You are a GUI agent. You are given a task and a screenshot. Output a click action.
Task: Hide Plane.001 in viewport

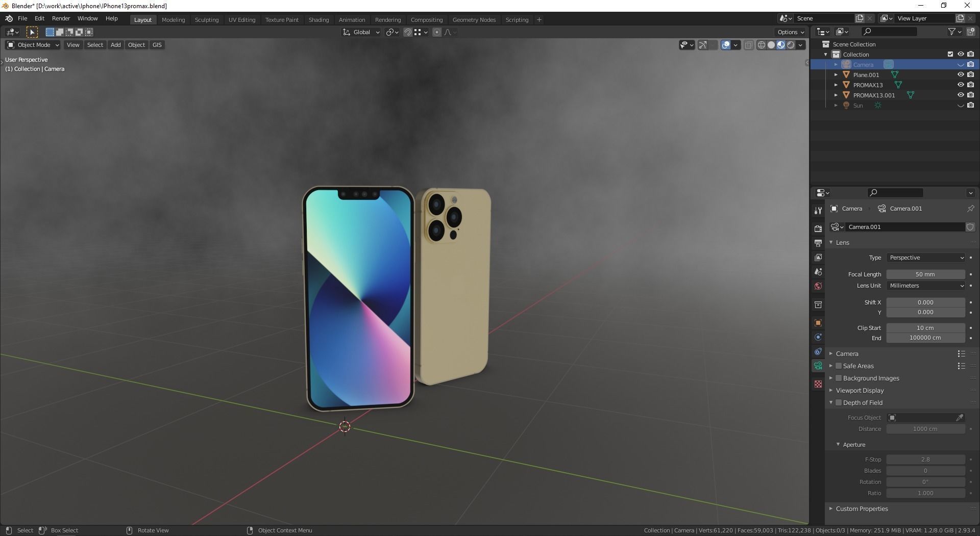point(960,74)
